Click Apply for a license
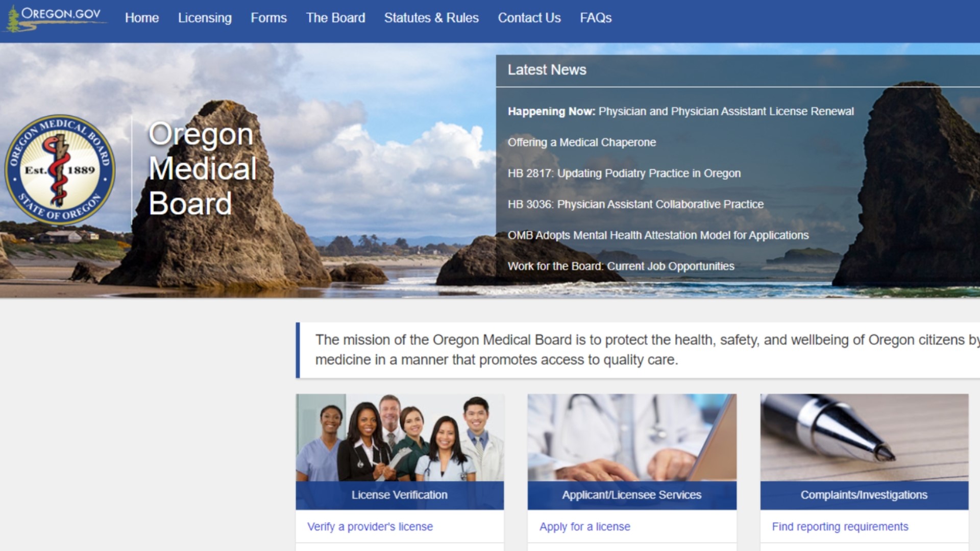The image size is (980, 551). [585, 527]
